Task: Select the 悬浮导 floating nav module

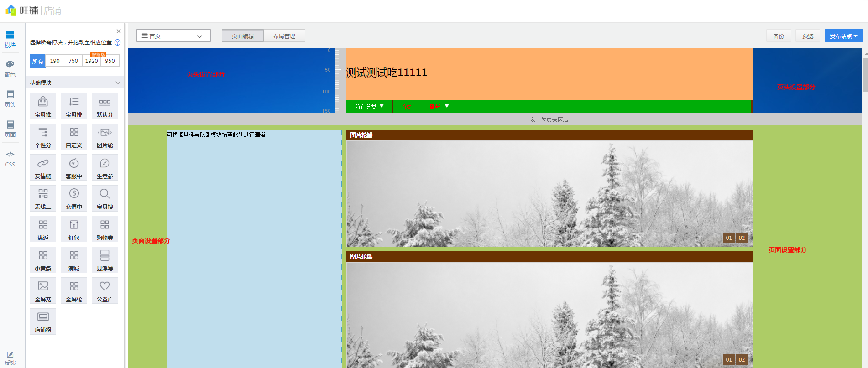Action: [105, 260]
